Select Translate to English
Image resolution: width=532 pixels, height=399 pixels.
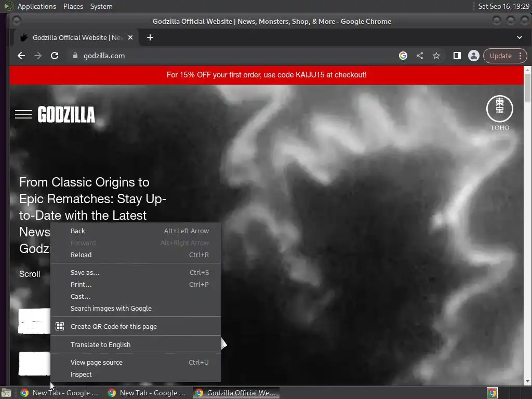coord(136,344)
